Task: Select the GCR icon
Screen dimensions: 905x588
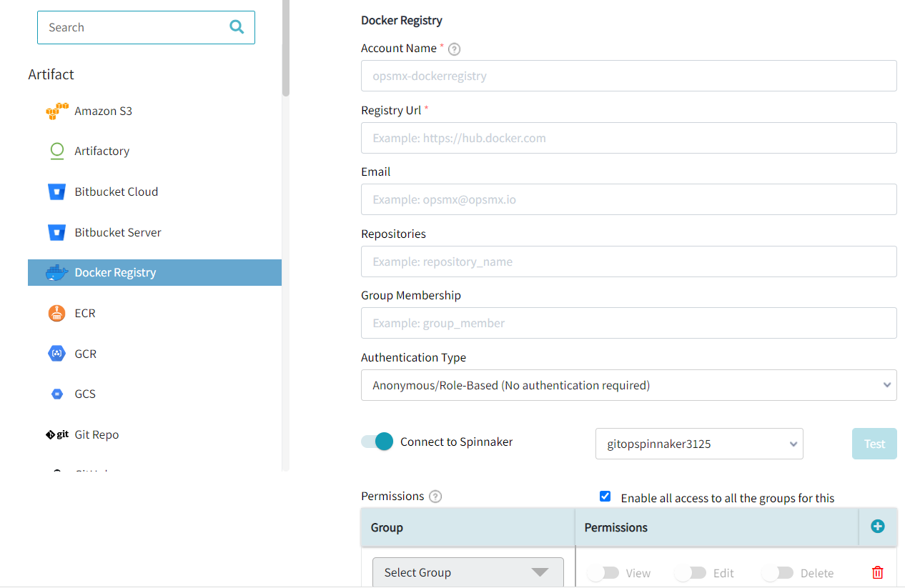Action: [56, 353]
